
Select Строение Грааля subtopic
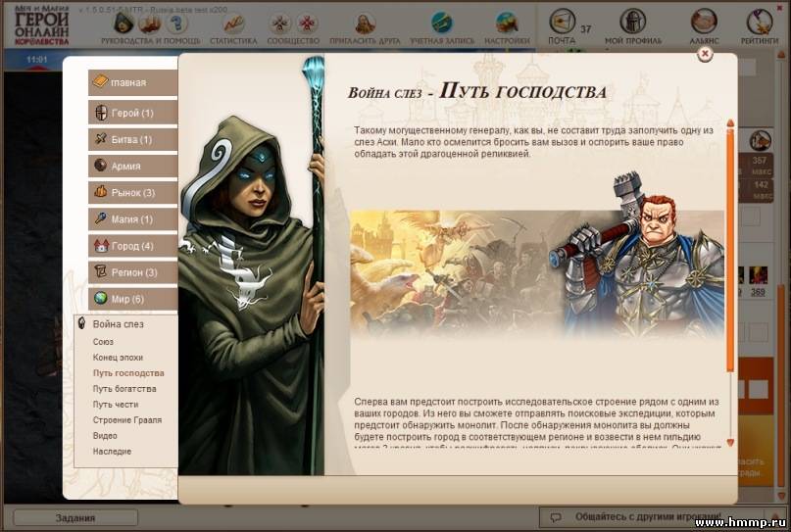pyautogui.click(x=127, y=420)
